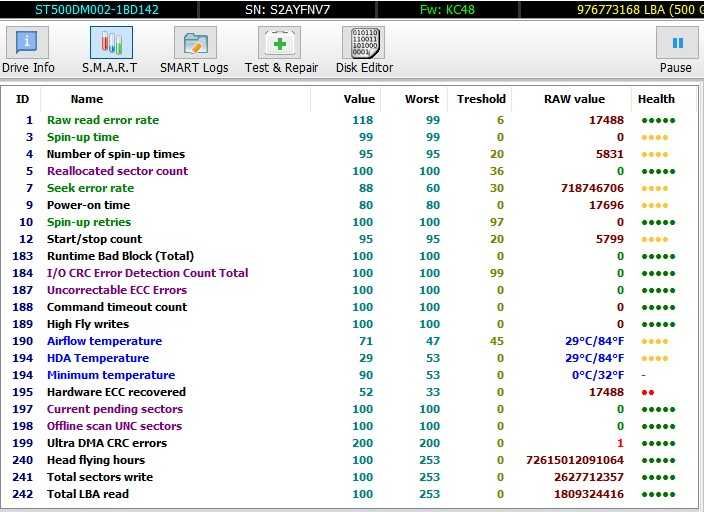Select Ultra DMA CRC errors row
Screen dimensions: 704x512
(x=349, y=443)
